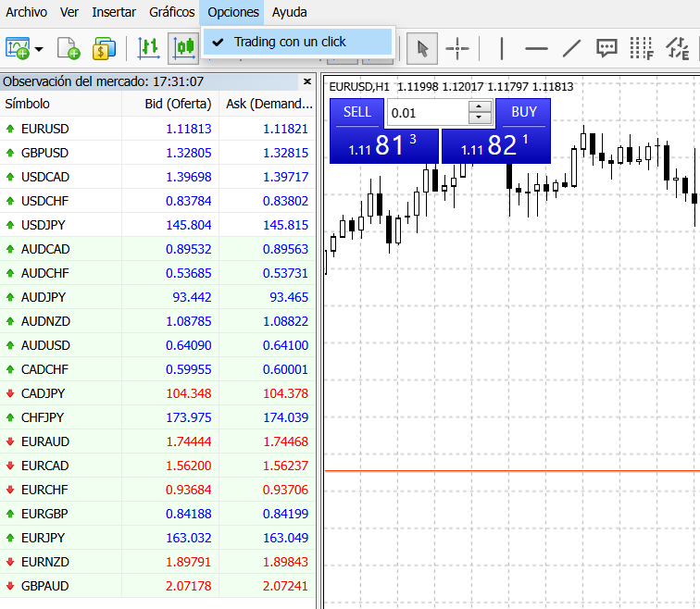Select the GBPUSD row
Image resolution: width=700 pixels, height=609 pixels.
coord(158,153)
